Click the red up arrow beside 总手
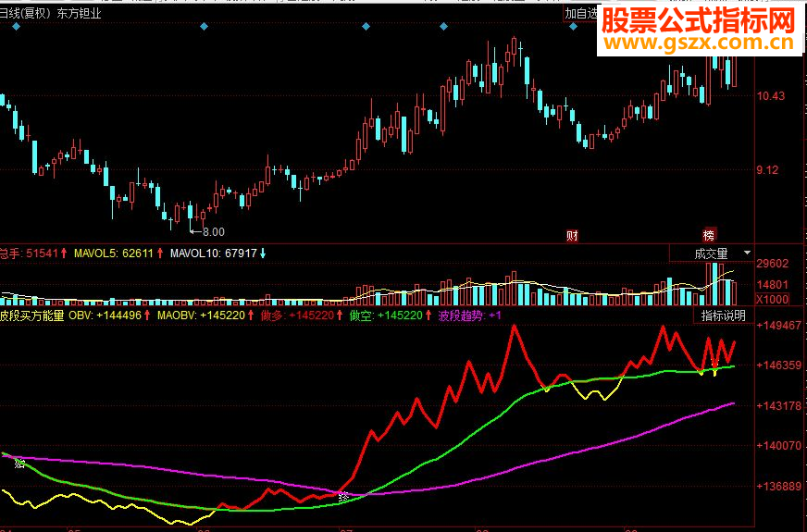Image resolution: width=807 pixels, height=532 pixels. coord(64,254)
